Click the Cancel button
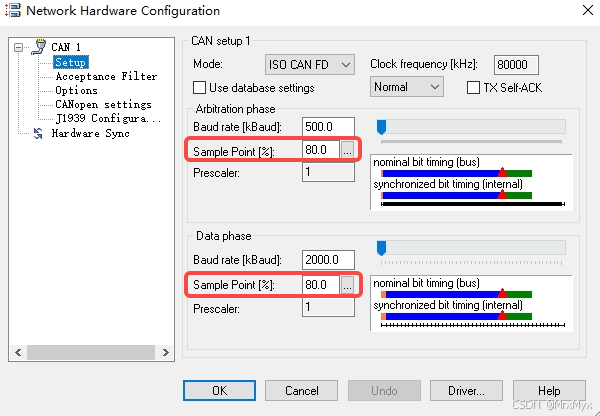Viewport: 600px width, 416px height. [x=302, y=390]
